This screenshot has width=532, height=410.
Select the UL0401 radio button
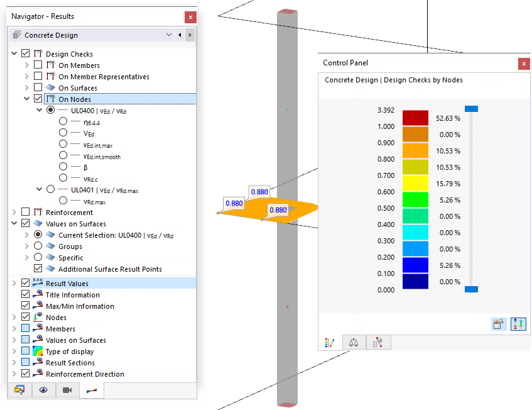(x=50, y=189)
